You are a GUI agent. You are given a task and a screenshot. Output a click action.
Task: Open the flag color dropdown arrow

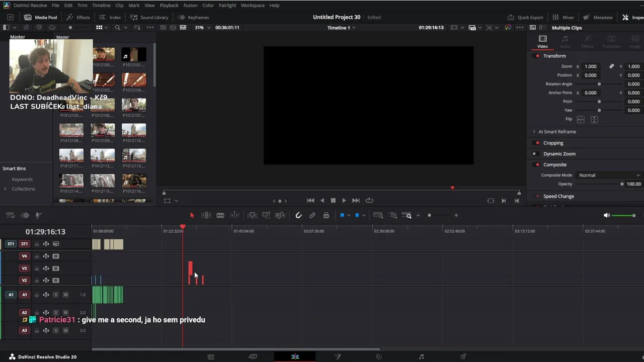[348, 216]
